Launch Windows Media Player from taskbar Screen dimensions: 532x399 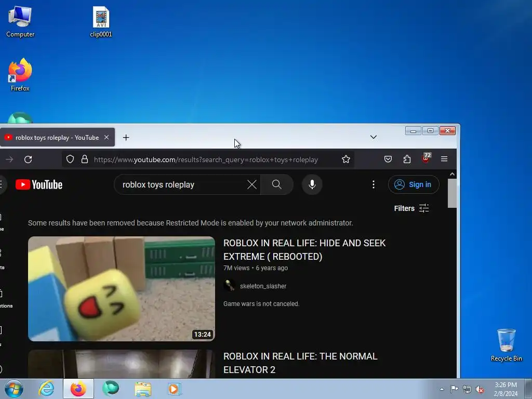175,389
